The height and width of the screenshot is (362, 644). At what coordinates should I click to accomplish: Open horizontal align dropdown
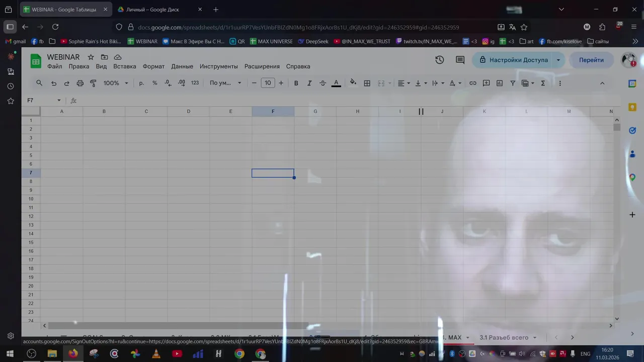pyautogui.click(x=404, y=83)
